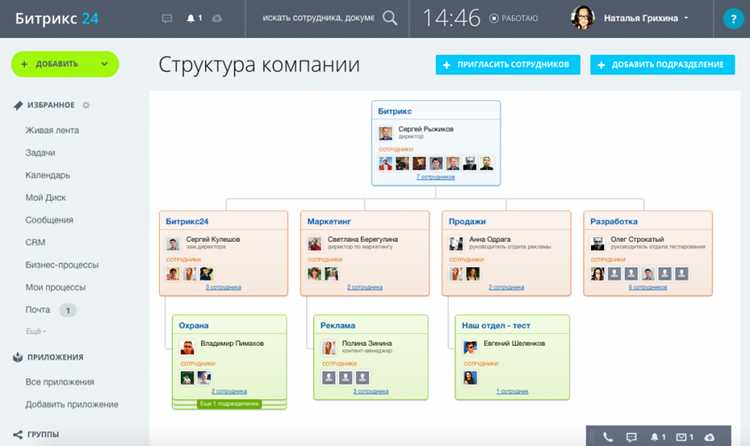Image resolution: width=750 pixels, height=446 pixels.
Task: Expand hidden subdivision under Охрана
Action: click(x=229, y=404)
